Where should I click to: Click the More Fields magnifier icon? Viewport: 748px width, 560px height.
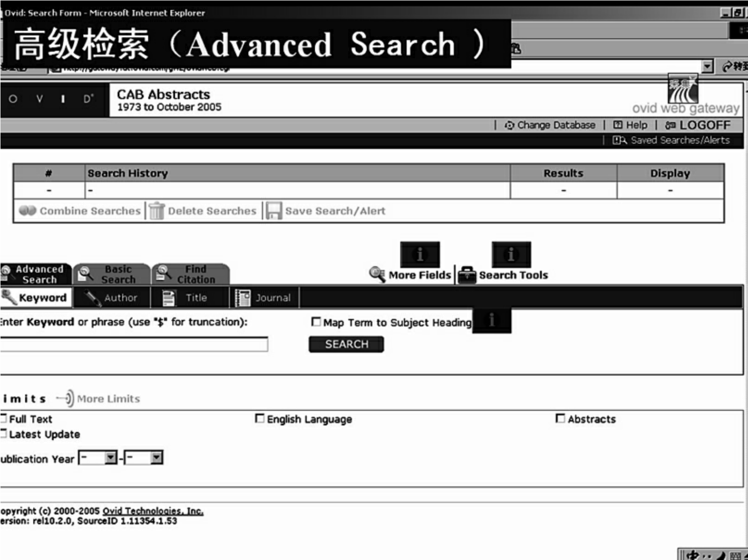coord(377,274)
